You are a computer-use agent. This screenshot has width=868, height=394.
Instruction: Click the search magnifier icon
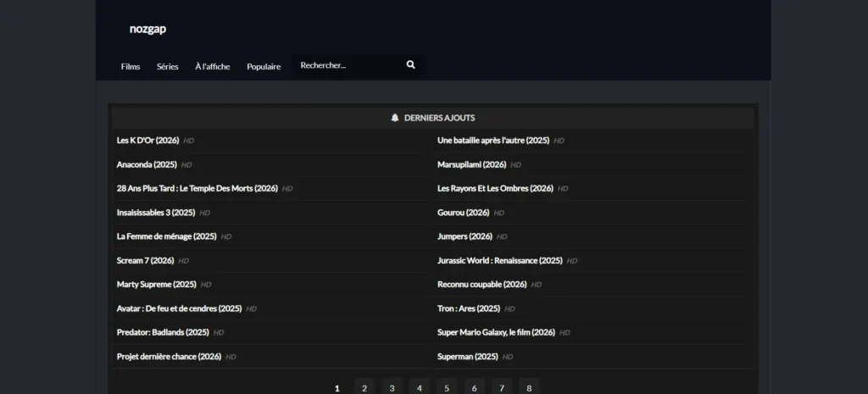(x=411, y=65)
